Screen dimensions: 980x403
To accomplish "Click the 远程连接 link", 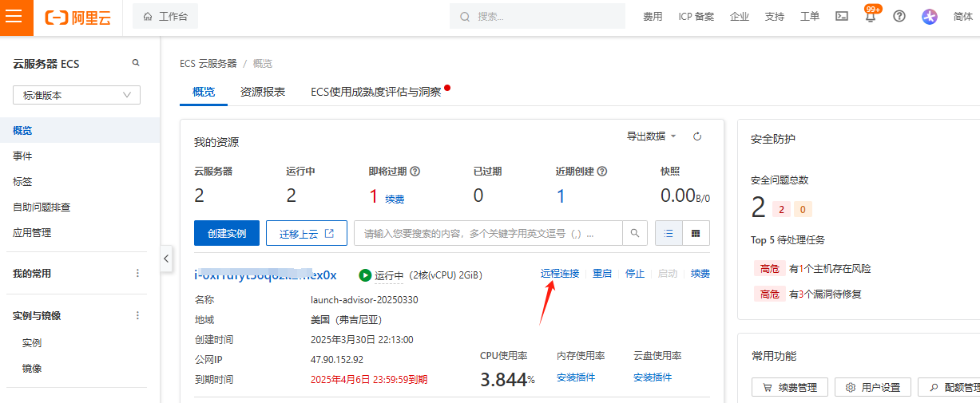I will (x=560, y=274).
